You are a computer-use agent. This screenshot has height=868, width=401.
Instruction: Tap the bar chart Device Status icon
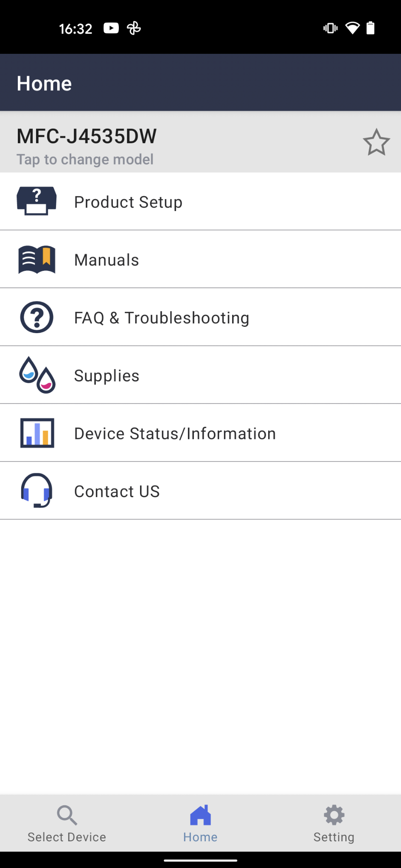click(37, 433)
